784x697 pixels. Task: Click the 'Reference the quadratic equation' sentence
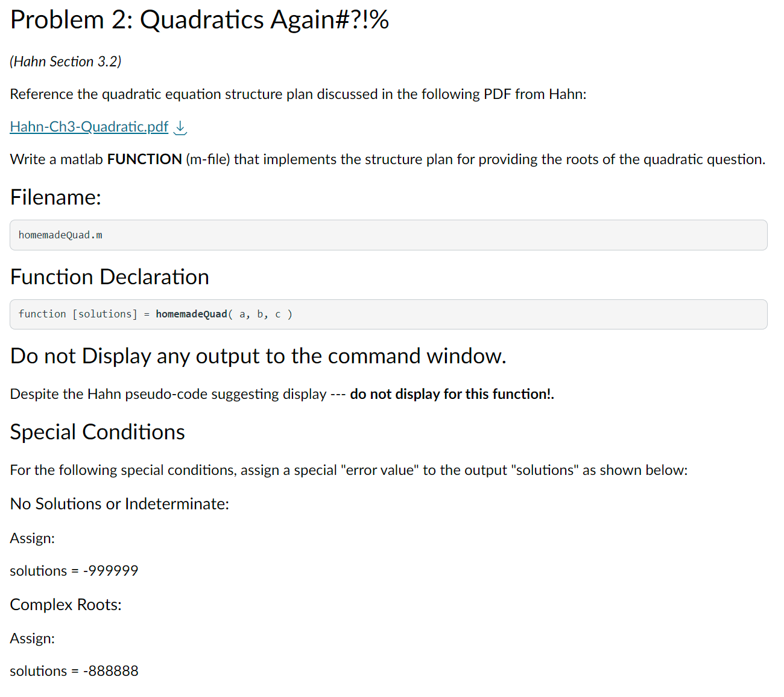(x=299, y=94)
